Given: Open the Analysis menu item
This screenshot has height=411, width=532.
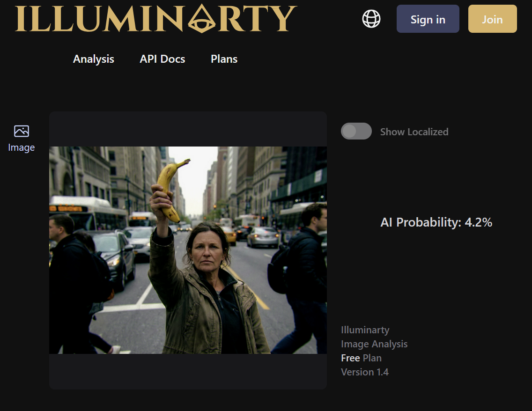Looking at the screenshot, I should pos(94,59).
